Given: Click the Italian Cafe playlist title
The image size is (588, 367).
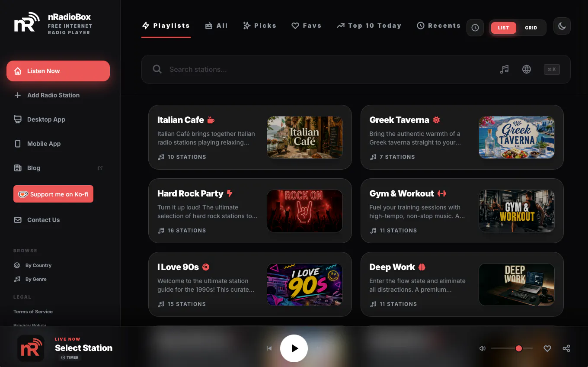Looking at the screenshot, I should point(181,120).
